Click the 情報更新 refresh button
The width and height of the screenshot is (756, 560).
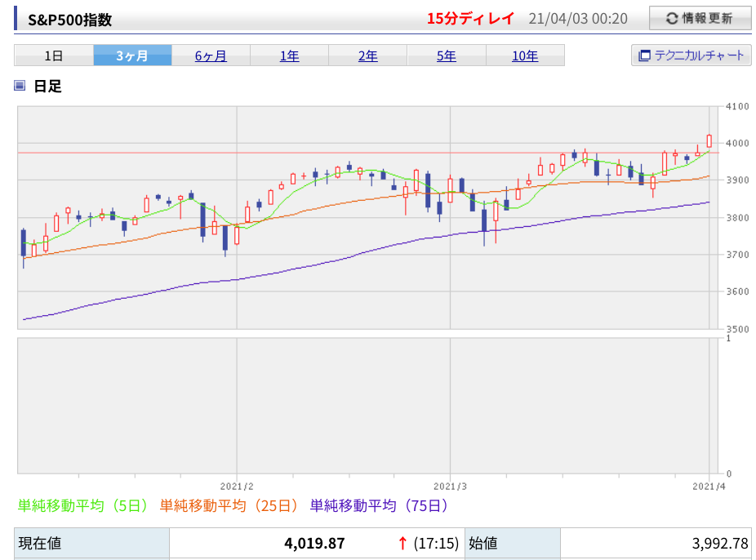pos(700,18)
